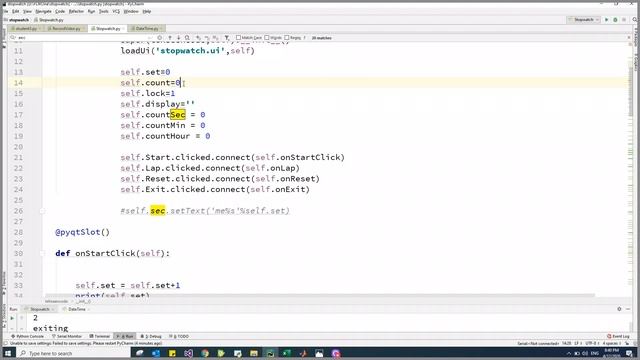640x360 pixels.
Task: Open the VCS menu
Action: [116, 11]
